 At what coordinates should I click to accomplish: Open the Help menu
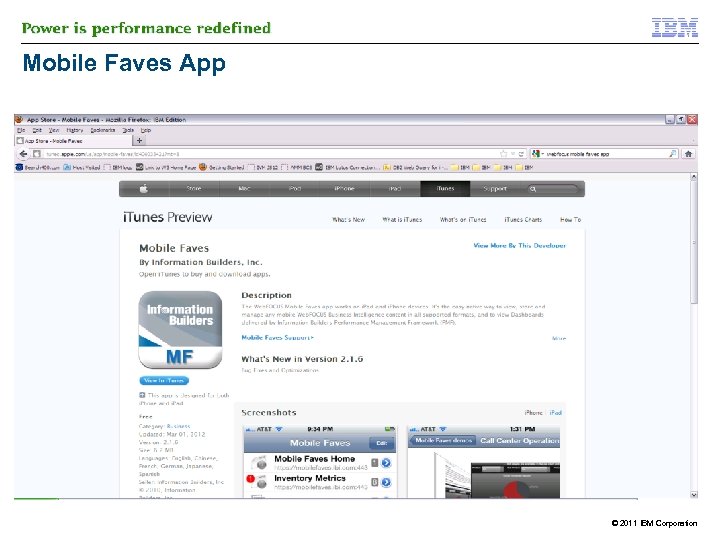[x=146, y=130]
